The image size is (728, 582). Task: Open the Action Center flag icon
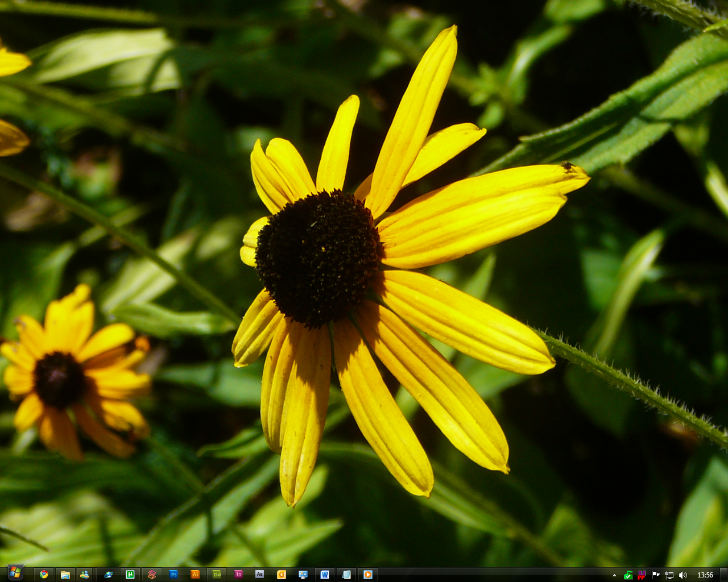[x=655, y=575]
